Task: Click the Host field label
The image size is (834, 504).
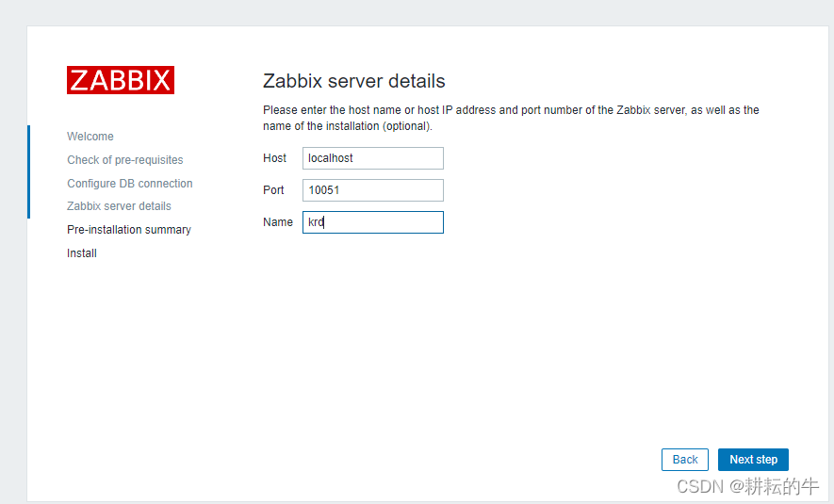Action: (x=274, y=158)
